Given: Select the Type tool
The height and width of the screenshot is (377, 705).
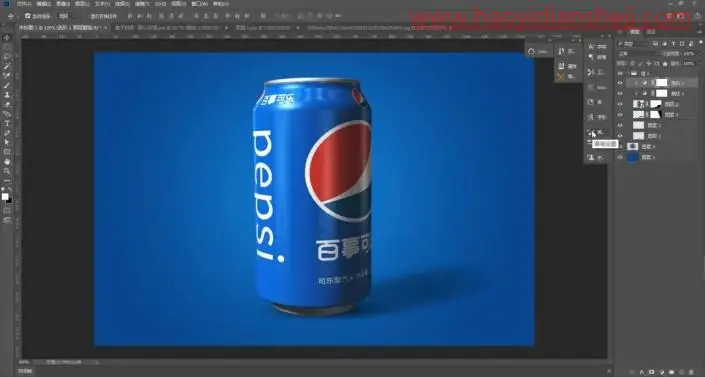Looking at the screenshot, I should 7,124.
